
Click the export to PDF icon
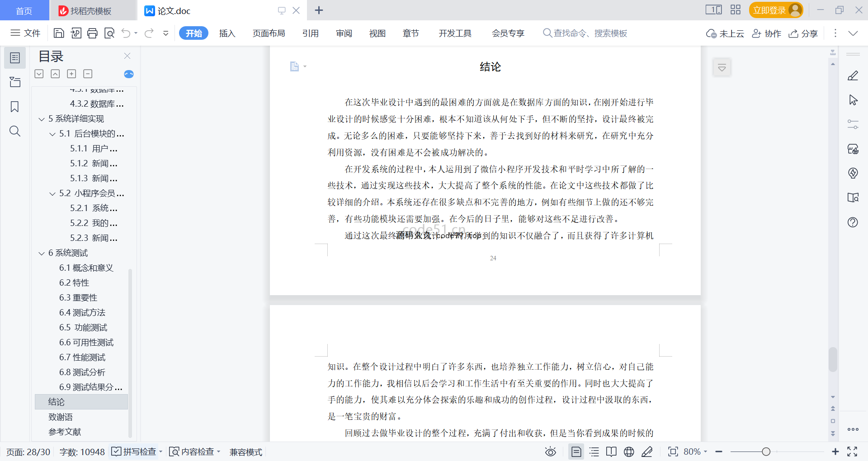coord(76,33)
